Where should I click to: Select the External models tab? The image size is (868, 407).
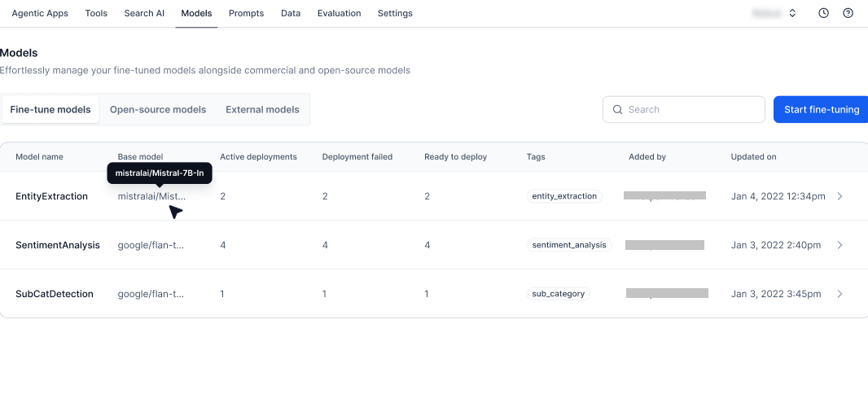pyautogui.click(x=262, y=110)
